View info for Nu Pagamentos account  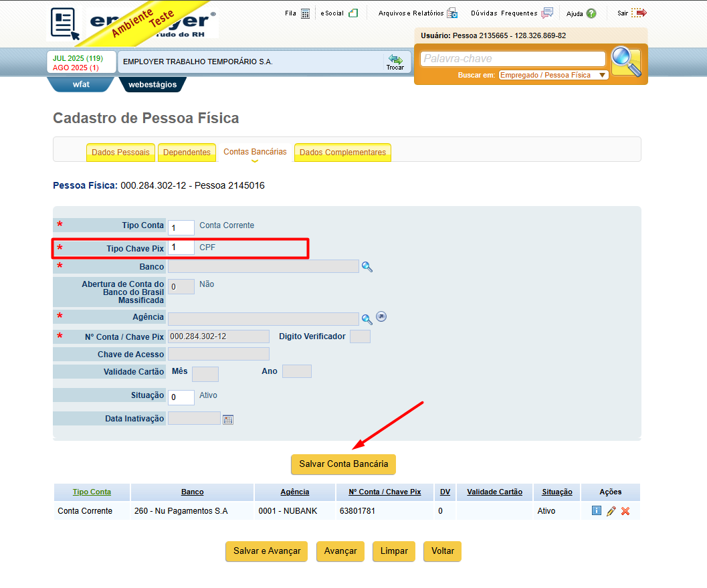pyautogui.click(x=597, y=510)
